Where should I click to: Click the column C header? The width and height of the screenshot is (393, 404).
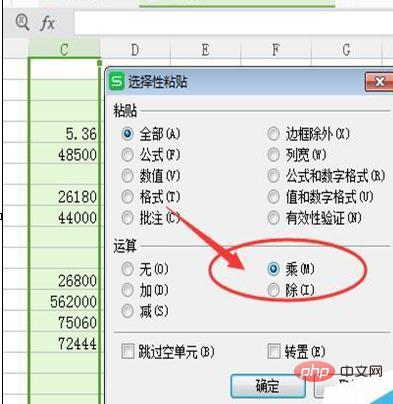click(x=64, y=49)
